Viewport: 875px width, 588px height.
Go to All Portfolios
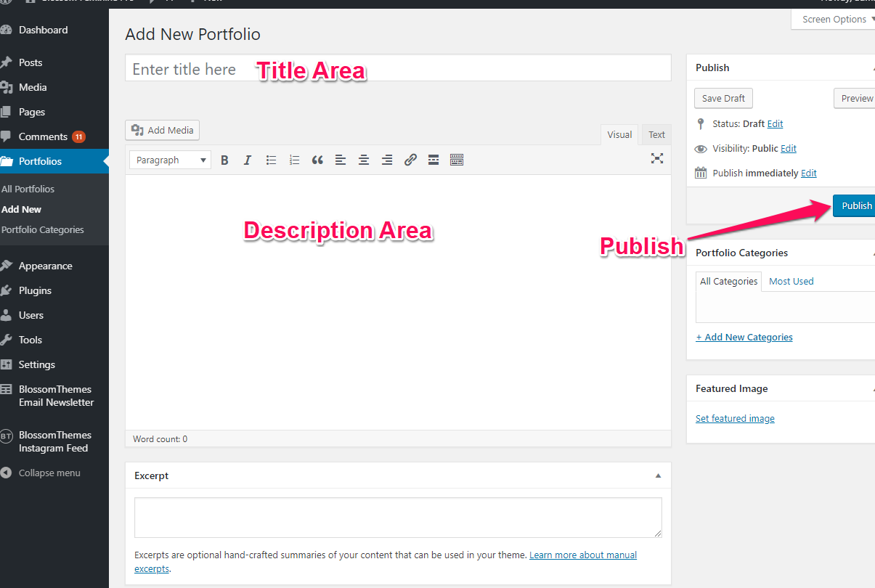[x=28, y=189]
